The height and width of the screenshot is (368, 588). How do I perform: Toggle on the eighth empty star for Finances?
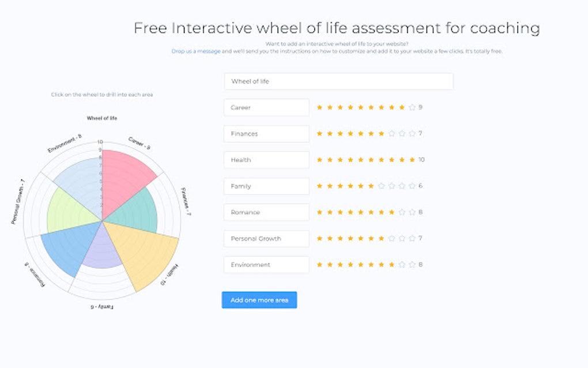coord(391,133)
